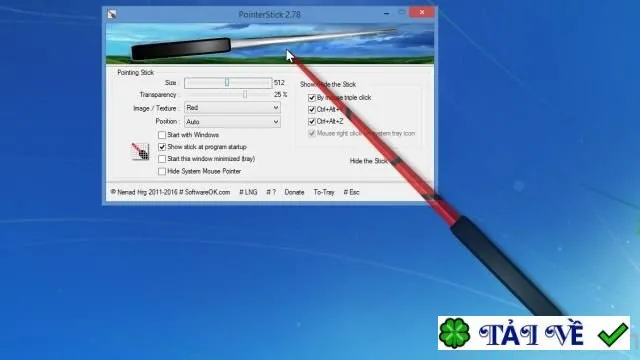Enable Hide System Mouse Pointer option
Viewport: 640px width, 360px height.
[162, 171]
